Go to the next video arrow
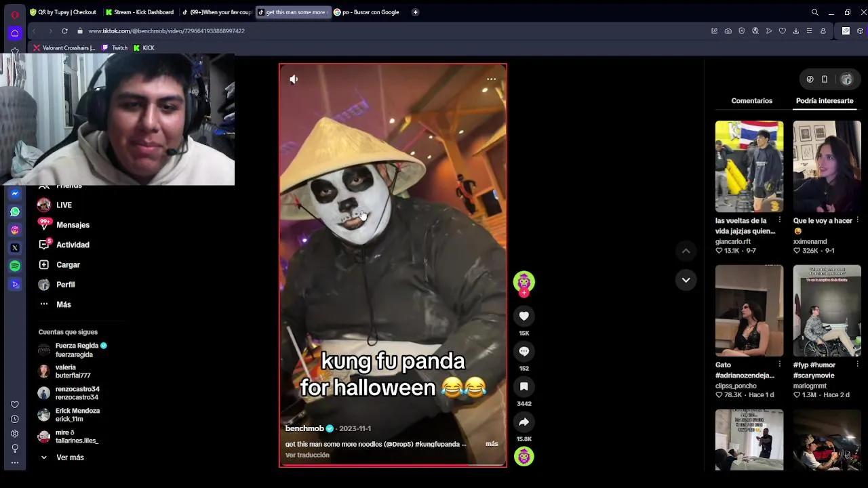This screenshot has width=868, height=488. point(686,279)
